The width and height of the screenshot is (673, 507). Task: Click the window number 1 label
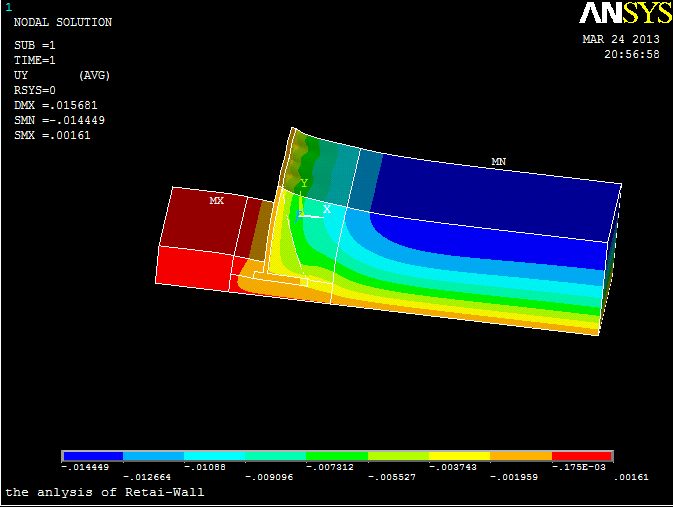(x=9, y=8)
